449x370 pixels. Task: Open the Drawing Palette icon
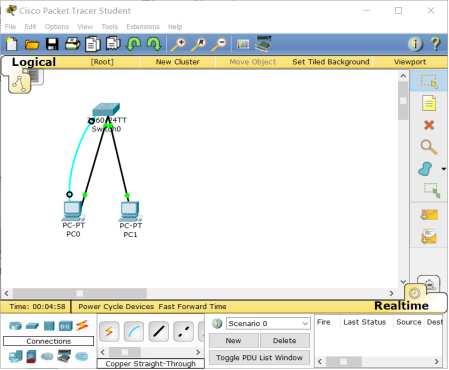[243, 44]
